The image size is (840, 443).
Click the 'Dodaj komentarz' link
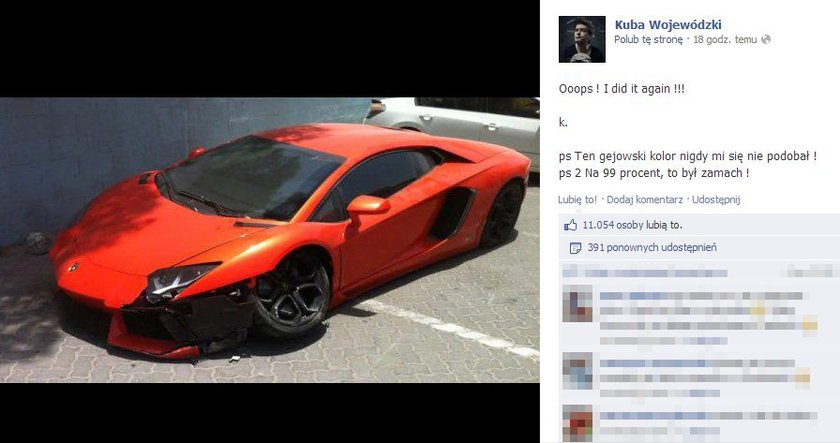(644, 199)
